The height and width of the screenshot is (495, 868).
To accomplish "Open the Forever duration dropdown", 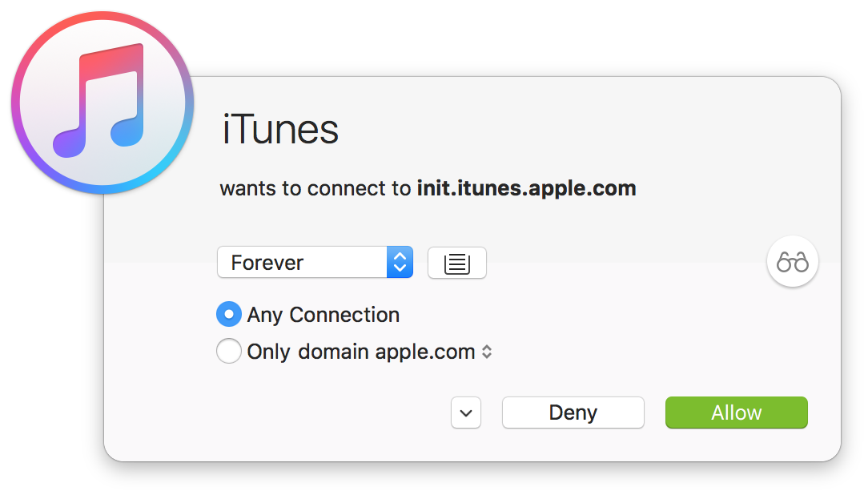I will pos(315,262).
